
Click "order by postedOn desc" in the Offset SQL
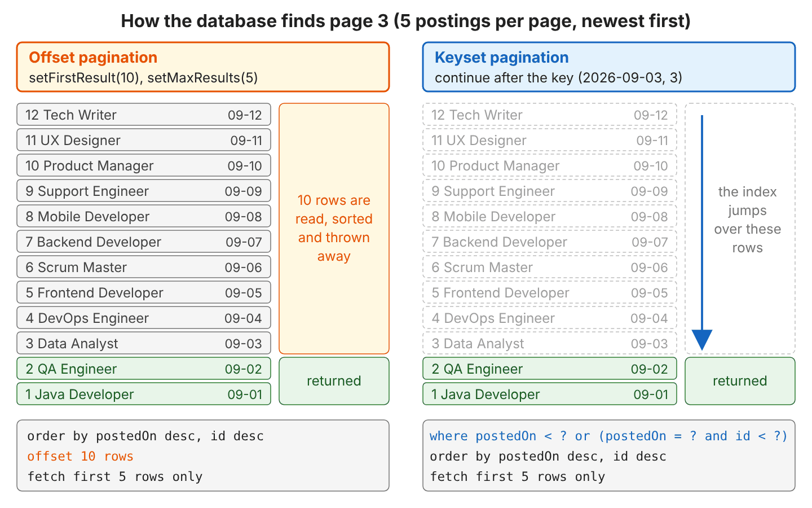point(145,436)
